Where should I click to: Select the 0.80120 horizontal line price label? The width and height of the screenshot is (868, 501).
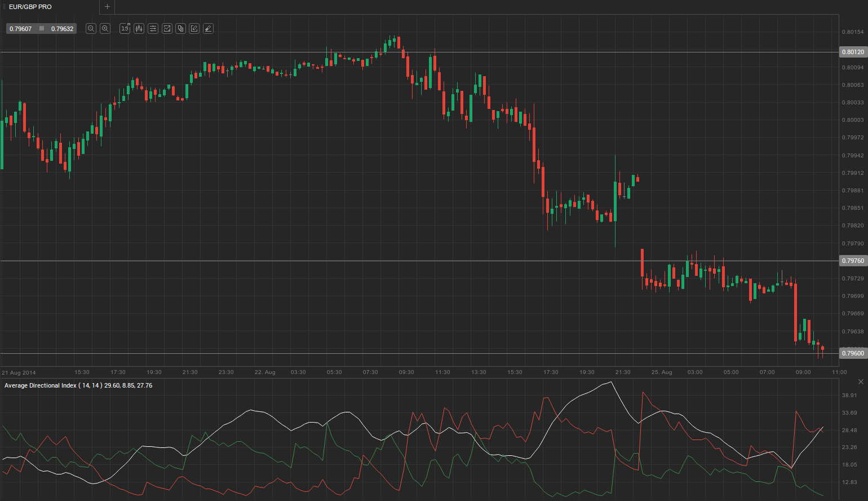click(x=853, y=52)
